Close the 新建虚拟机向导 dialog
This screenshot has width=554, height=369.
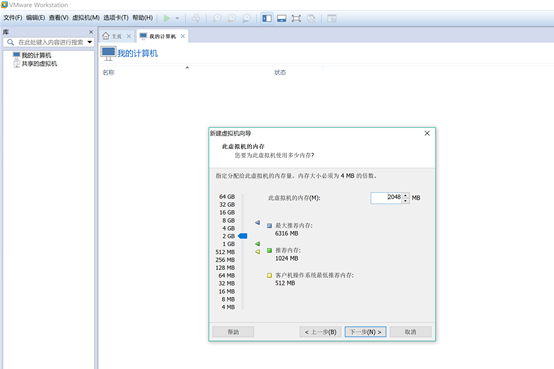point(427,133)
